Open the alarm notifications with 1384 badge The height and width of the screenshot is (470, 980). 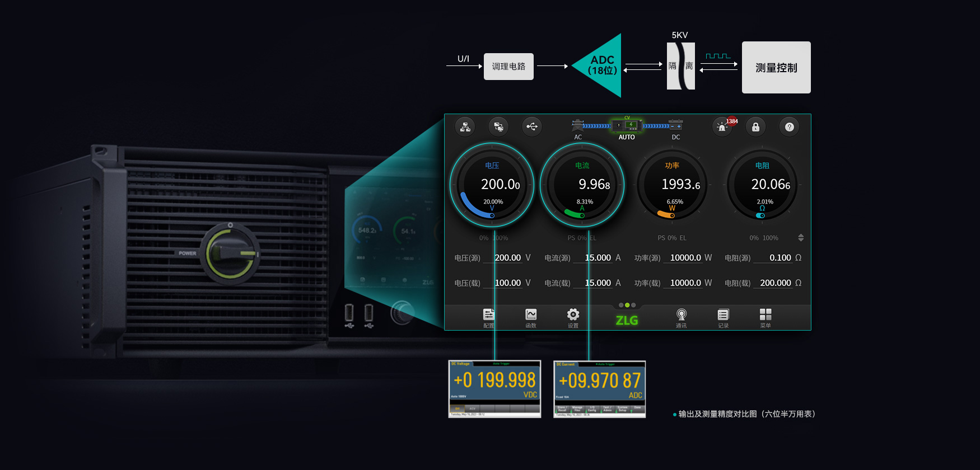pyautogui.click(x=723, y=127)
